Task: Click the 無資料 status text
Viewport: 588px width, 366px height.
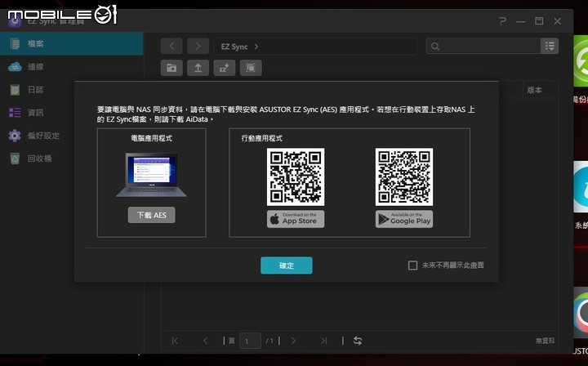Action: click(x=545, y=341)
